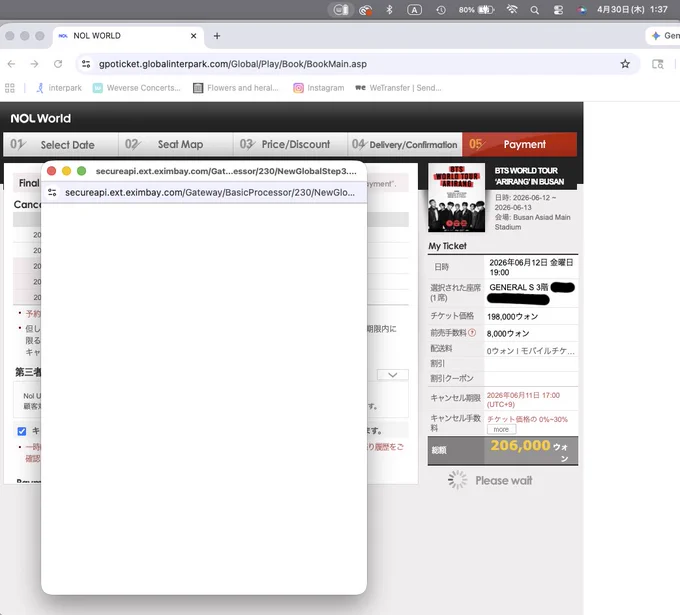Screen dimensions: 680x615
Task: Click the more button under cancellation fee
Action: [x=501, y=429]
